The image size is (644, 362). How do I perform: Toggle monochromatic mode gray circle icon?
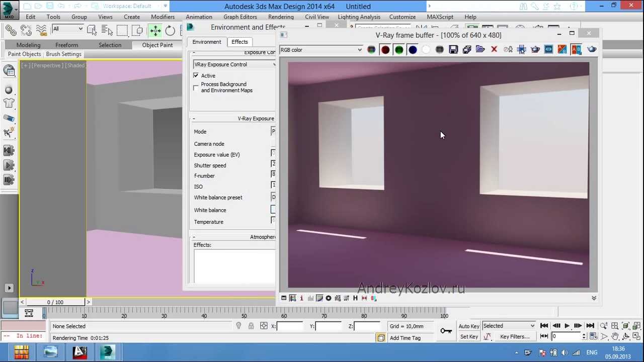click(439, 50)
